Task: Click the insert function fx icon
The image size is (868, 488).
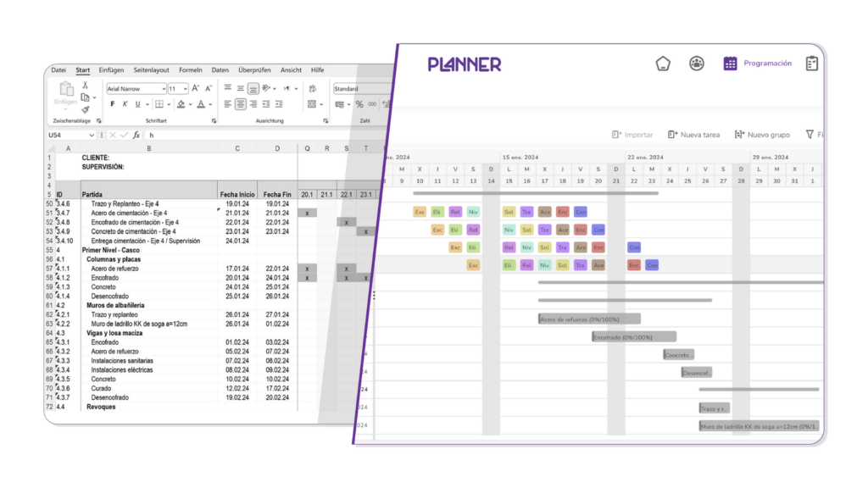Action: pyautogui.click(x=136, y=135)
